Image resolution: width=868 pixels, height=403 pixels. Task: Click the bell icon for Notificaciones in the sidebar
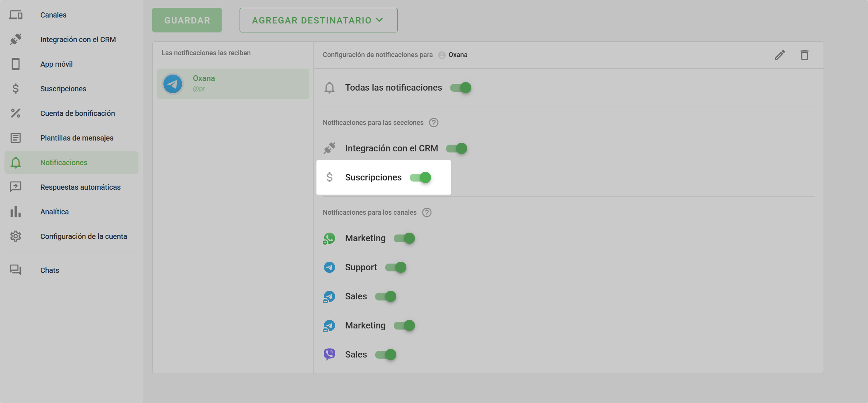point(16,163)
